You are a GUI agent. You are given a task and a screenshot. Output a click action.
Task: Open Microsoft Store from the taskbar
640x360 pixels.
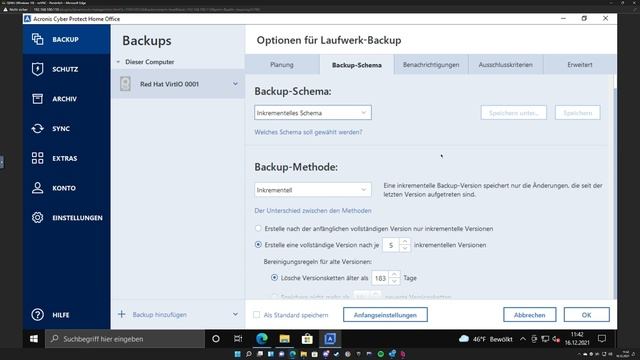307,339
